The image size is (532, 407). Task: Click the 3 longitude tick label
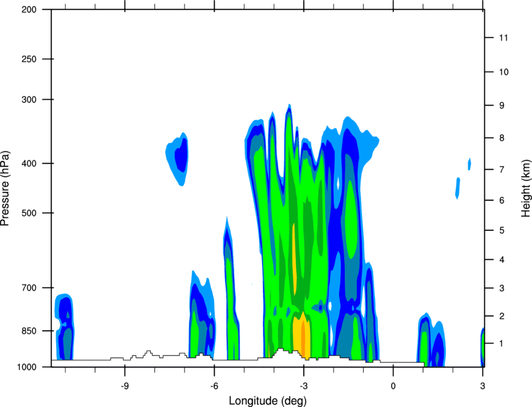coord(483,386)
